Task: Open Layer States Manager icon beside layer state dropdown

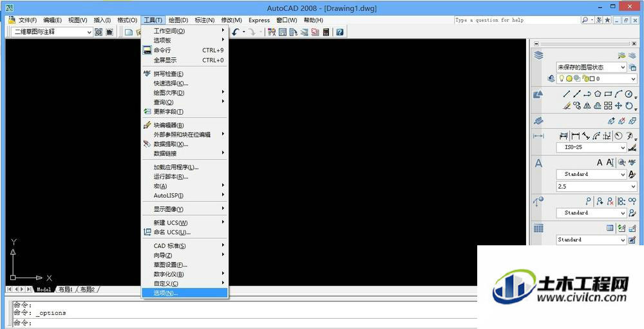Action: [x=632, y=67]
